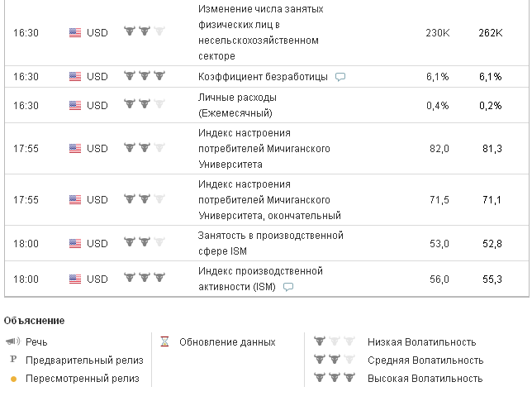Click the comment icon beside Коэффициент безработицы

(340, 77)
